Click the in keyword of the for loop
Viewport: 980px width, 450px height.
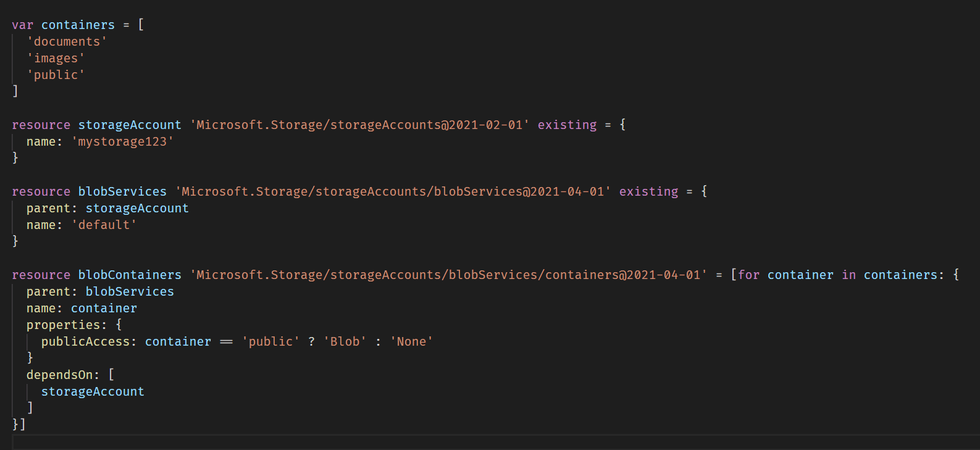pos(848,275)
